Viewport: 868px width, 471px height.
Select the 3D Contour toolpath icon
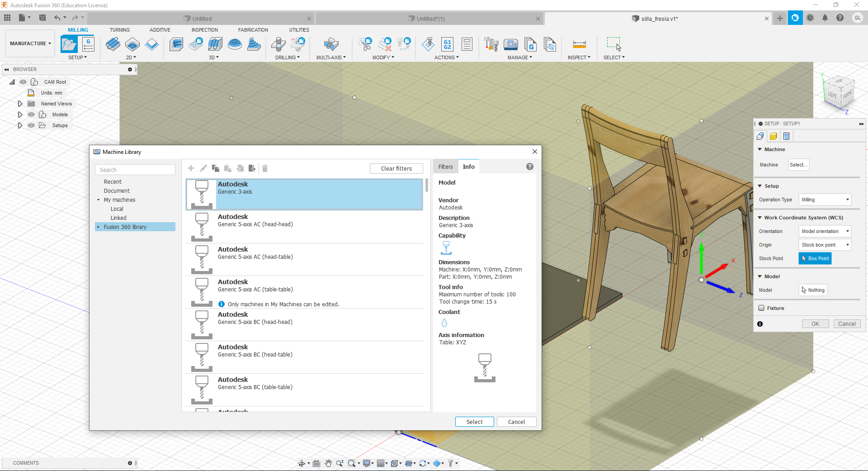[235, 44]
